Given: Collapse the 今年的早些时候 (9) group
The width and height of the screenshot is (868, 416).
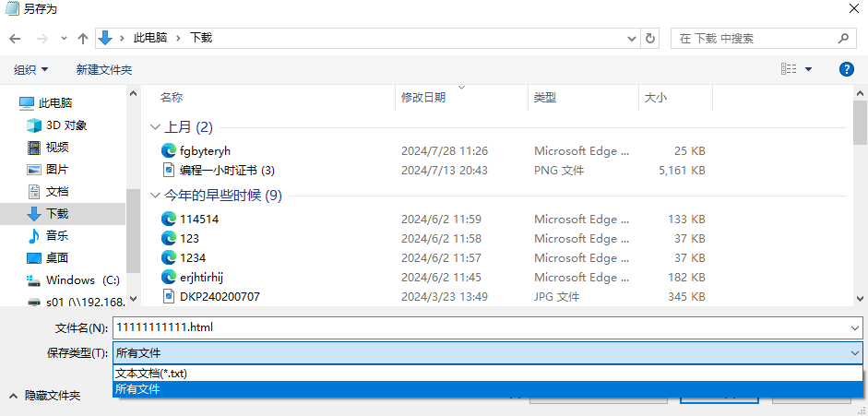Looking at the screenshot, I should point(154,196).
